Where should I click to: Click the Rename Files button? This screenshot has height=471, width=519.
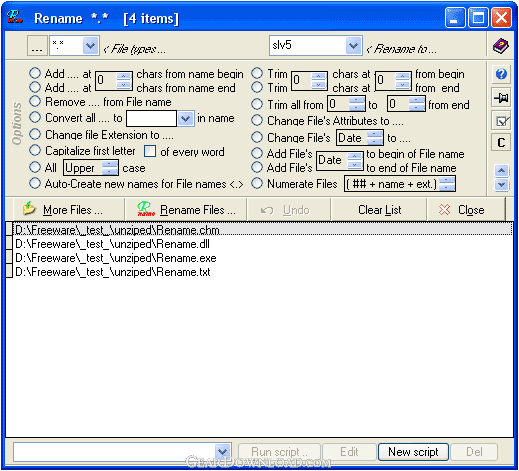tap(186, 210)
